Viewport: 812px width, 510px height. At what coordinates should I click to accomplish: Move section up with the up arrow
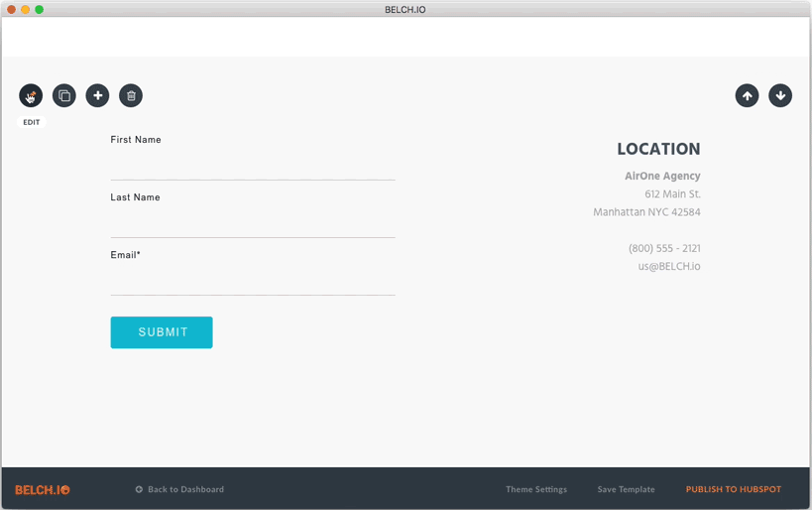click(747, 96)
